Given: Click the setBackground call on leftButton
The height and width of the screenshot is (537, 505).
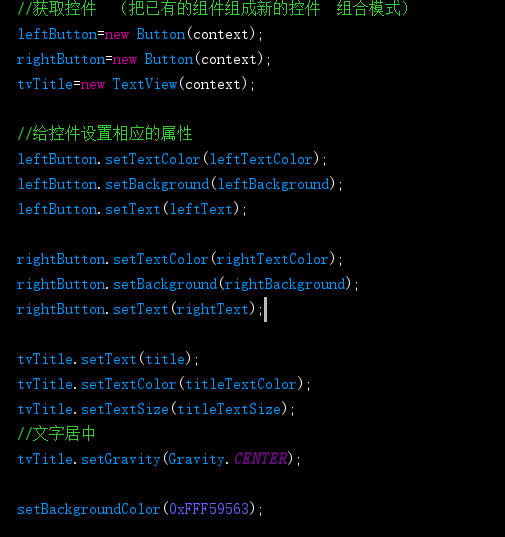Looking at the screenshot, I should click(x=157, y=184).
